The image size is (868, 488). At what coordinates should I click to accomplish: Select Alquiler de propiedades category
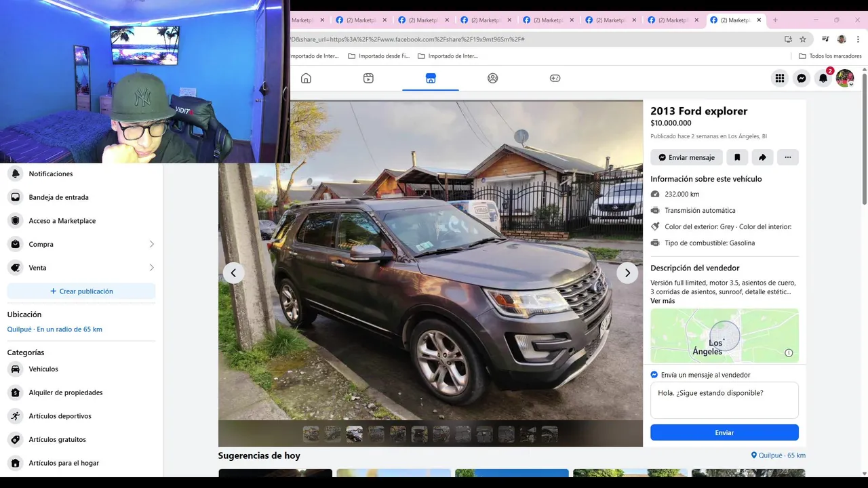point(81,392)
